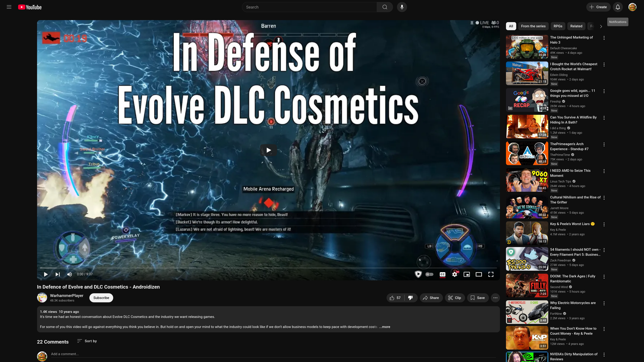644x362 pixels.
Task: Subscribe to WarhammerPlayer
Action: point(101,298)
